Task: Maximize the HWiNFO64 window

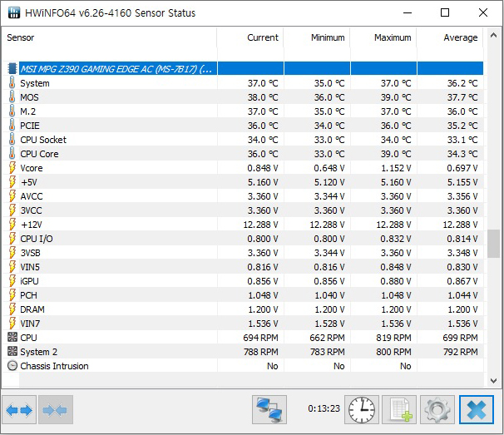Action: [x=445, y=12]
